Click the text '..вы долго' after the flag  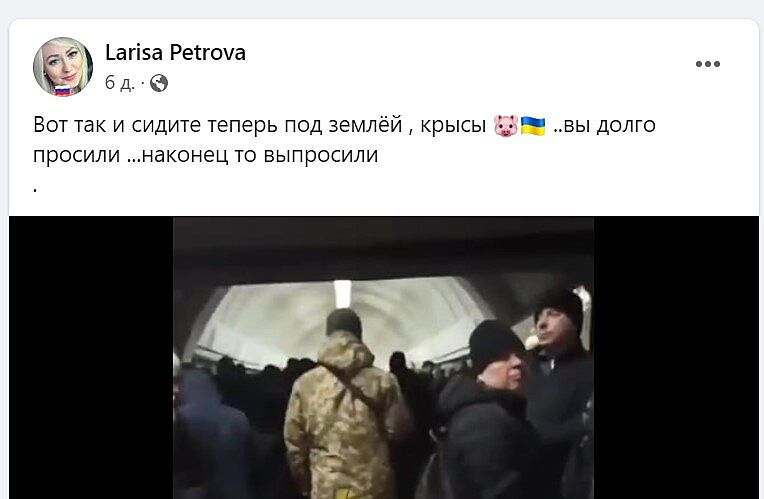pos(604,125)
